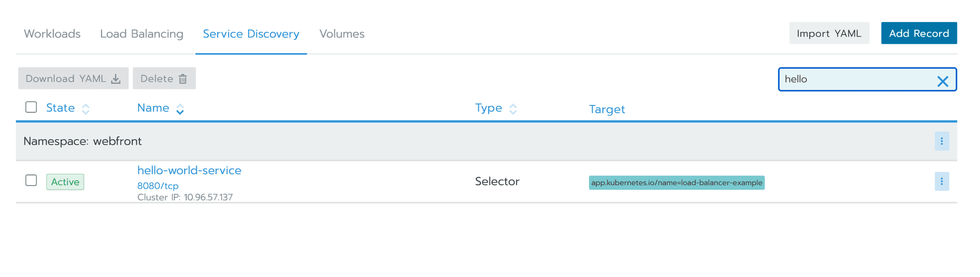This screenshot has height=277, width=980.
Task: Sort by Type column arrows
Action: click(x=513, y=109)
